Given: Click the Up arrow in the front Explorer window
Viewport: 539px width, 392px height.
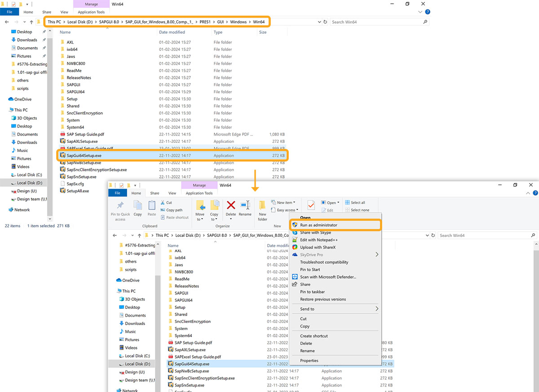Looking at the screenshot, I should click(139, 235).
